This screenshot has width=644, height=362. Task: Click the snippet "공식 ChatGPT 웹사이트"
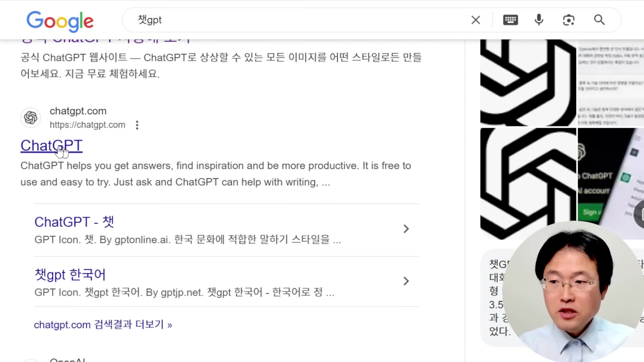click(x=221, y=65)
